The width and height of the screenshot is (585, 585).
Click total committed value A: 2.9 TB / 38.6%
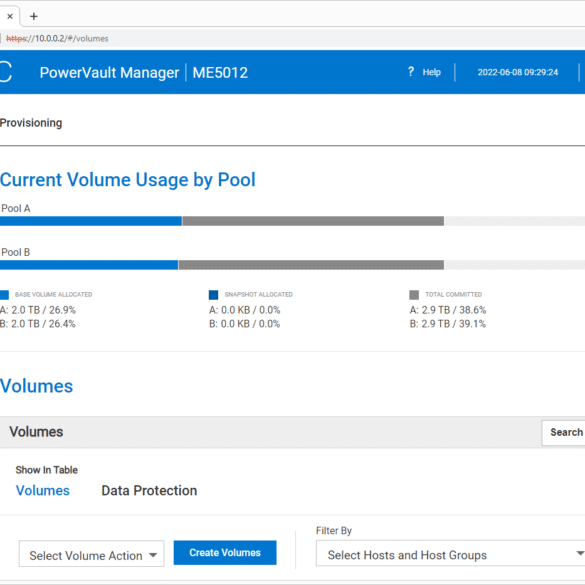448,310
